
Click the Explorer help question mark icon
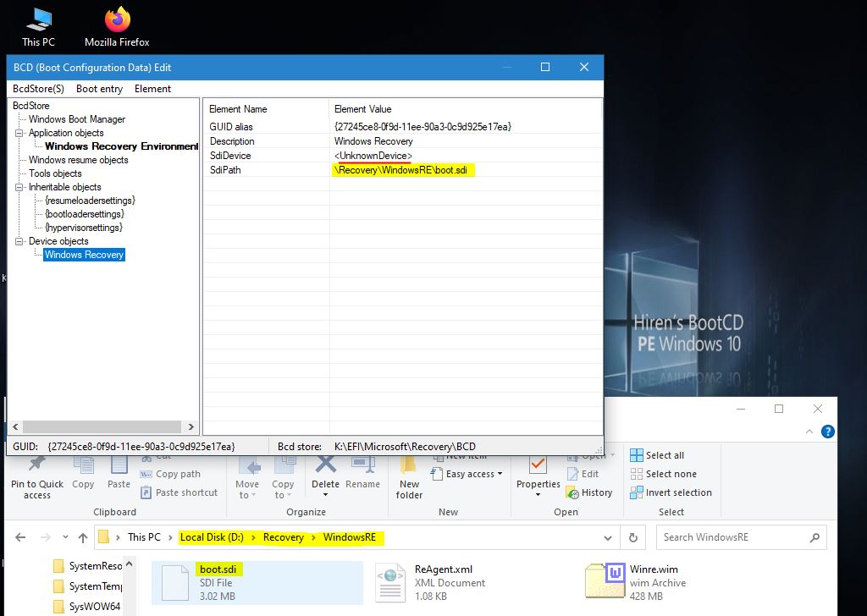tap(828, 432)
